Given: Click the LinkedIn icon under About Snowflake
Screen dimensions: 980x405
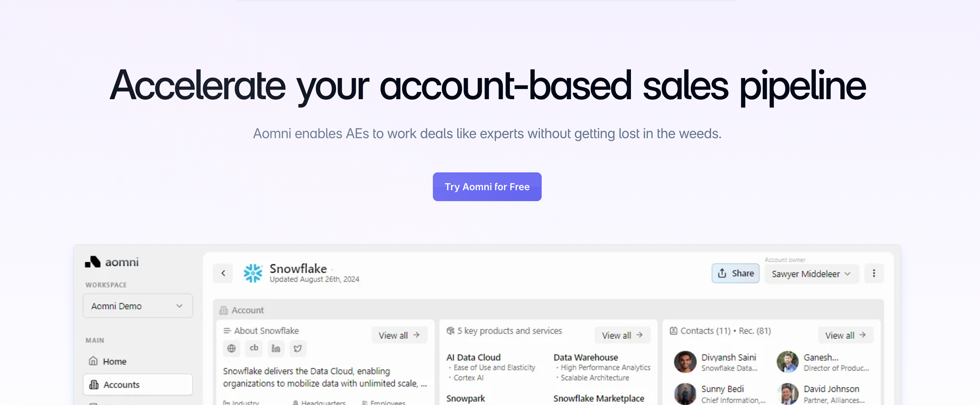Looking at the screenshot, I should (275, 348).
